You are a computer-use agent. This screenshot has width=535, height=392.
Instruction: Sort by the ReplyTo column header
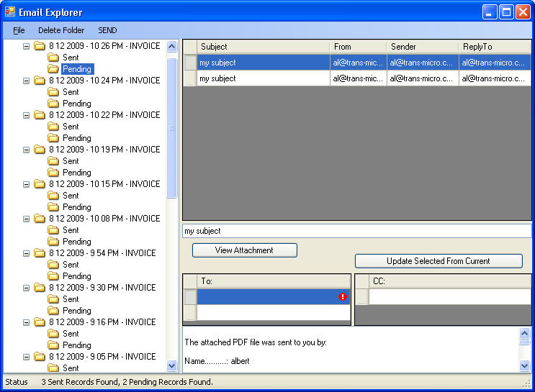pos(495,47)
